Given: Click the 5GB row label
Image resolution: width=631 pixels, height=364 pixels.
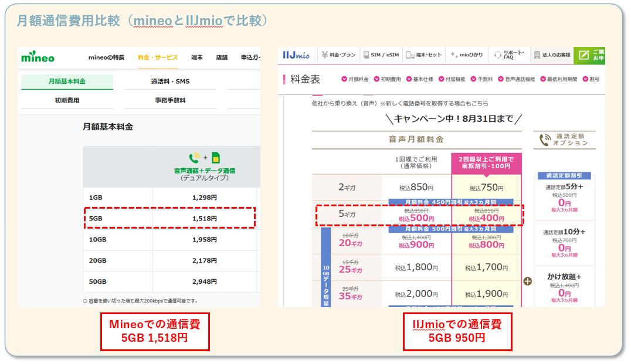Looking at the screenshot, I should [96, 219].
